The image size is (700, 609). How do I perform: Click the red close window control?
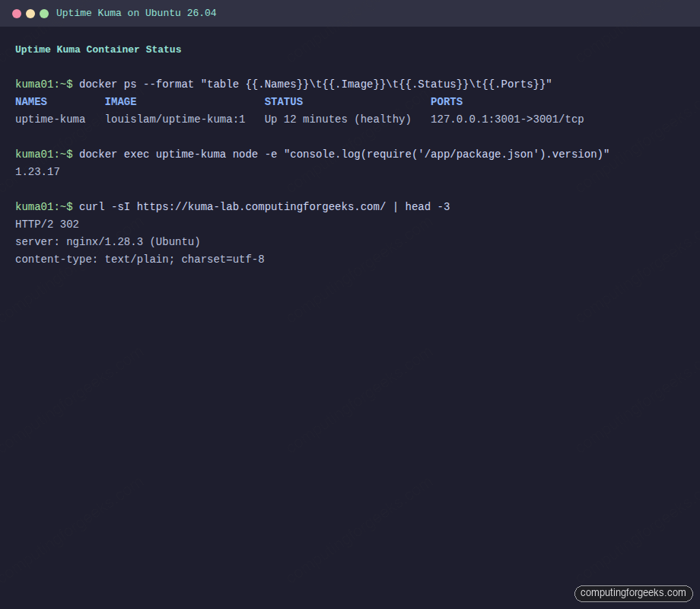click(x=16, y=13)
